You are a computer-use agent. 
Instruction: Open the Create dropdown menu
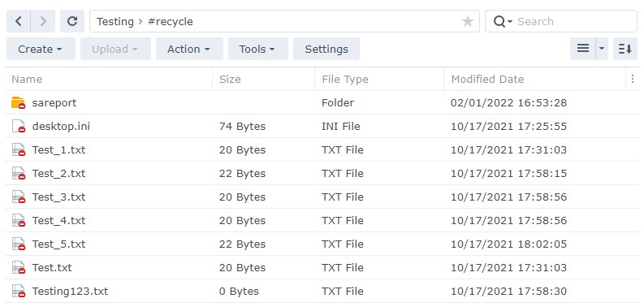tap(41, 49)
